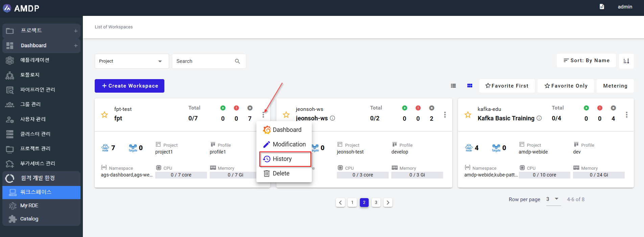Go to page 1
The width and height of the screenshot is (644, 237).
coord(352,203)
